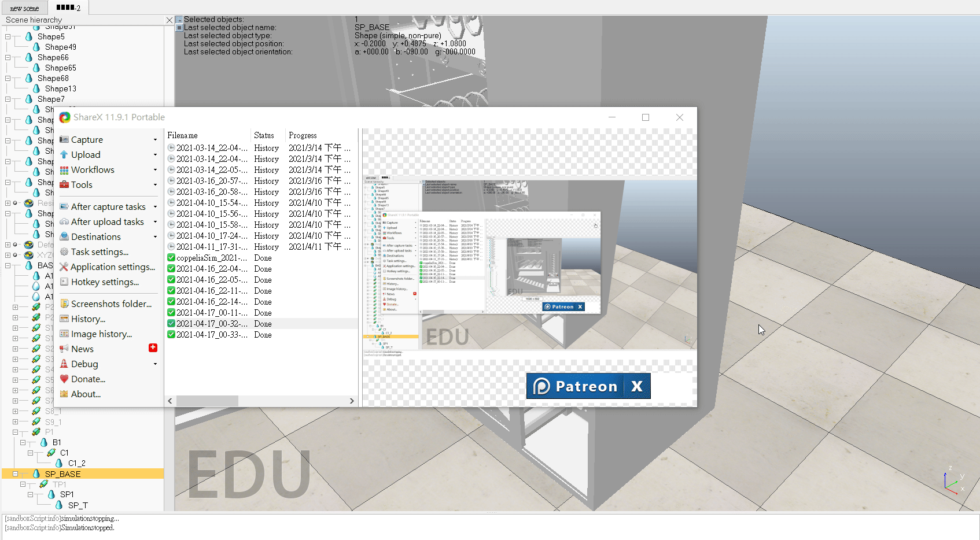
Task: Click the Donate heart icon
Action: [x=64, y=379]
